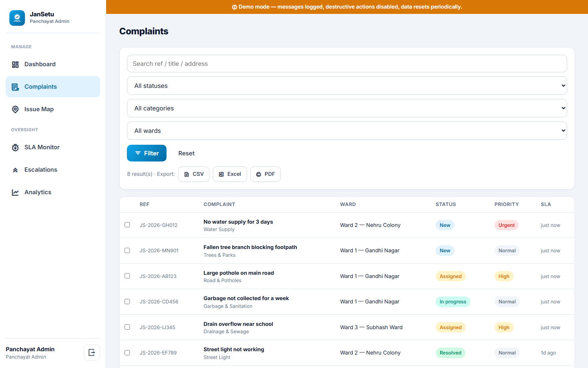Check the JS-2026-CD456 complaint row
Viewport: 588px width, 368px height.
127,301
